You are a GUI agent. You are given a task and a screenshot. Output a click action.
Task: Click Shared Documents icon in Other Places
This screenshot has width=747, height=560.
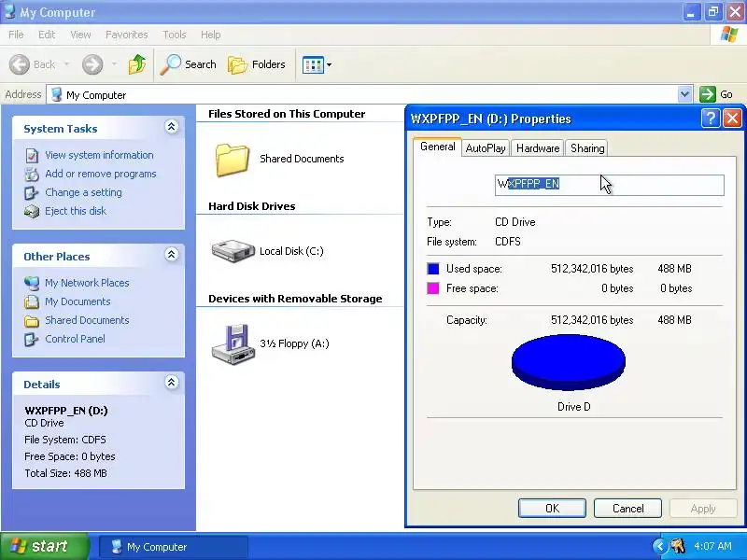(x=32, y=321)
